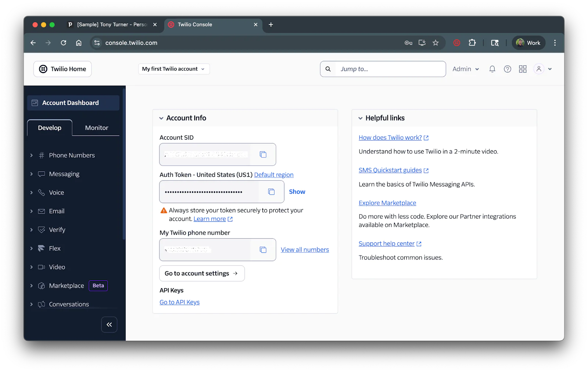The height and width of the screenshot is (372, 588).
Task: Bookmark the page with the star icon
Action: 436,43
